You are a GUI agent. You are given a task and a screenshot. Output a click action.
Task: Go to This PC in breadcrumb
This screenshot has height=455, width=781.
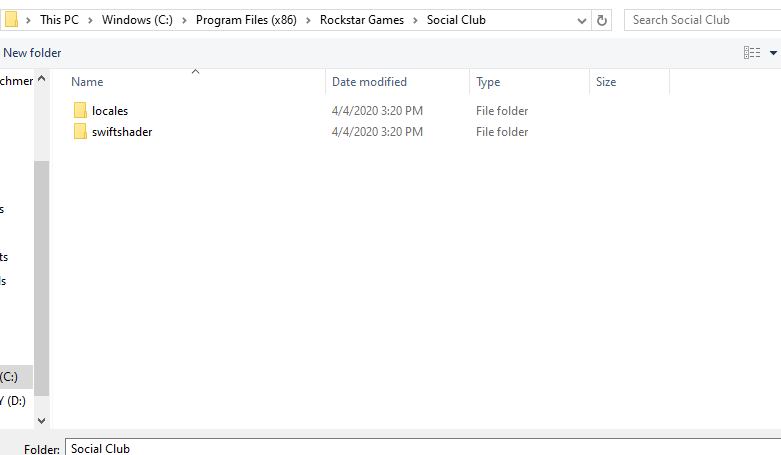point(59,20)
